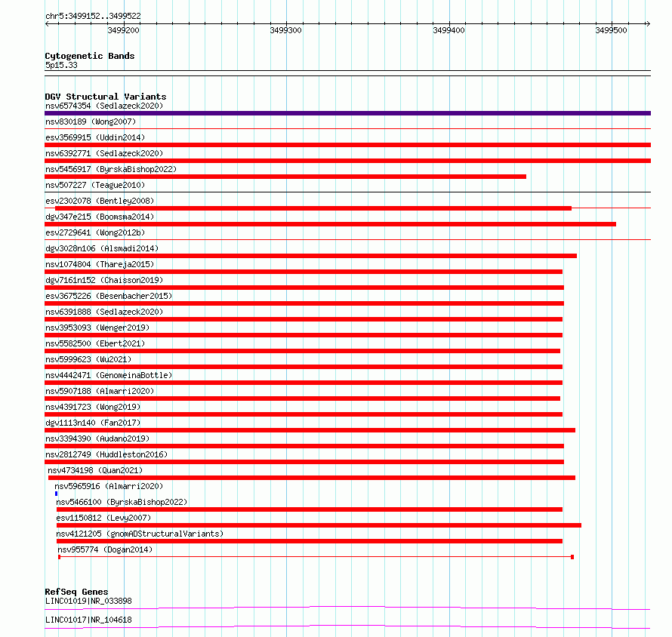
Task: Click the nsv6574354 (Sedlazeck2020) variant label
Action: coord(104,106)
